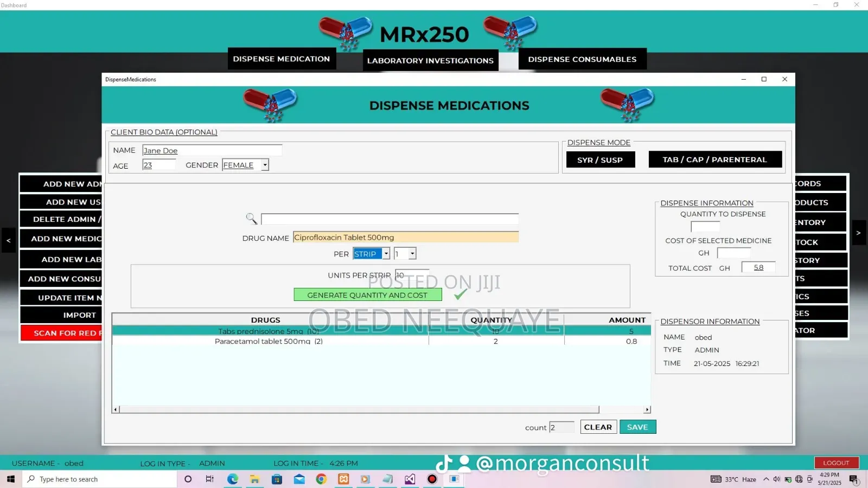Click ADD NEW CONSU button in sidebar

(61, 279)
